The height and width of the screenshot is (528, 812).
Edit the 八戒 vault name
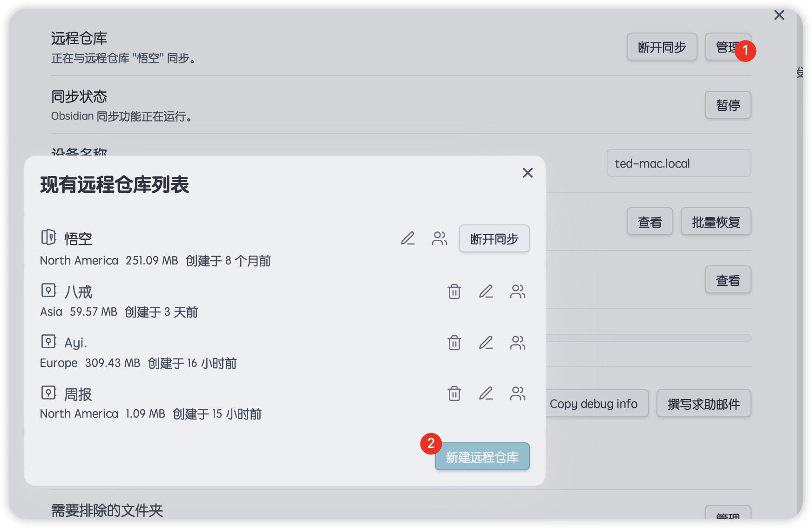point(486,292)
